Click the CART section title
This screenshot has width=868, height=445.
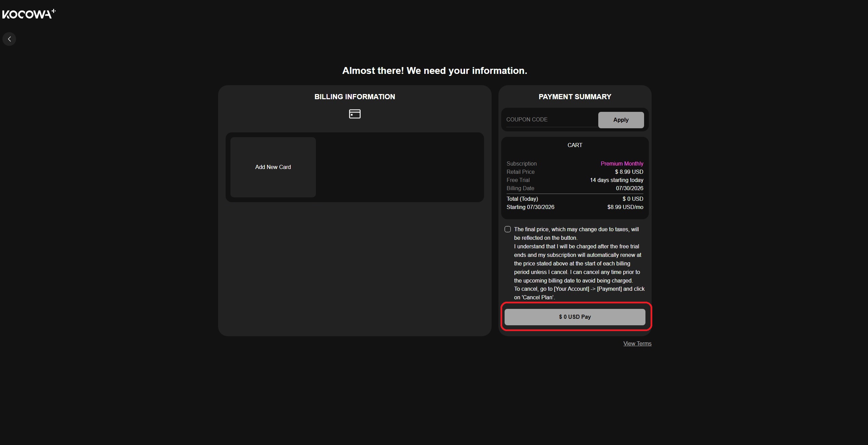click(x=575, y=145)
